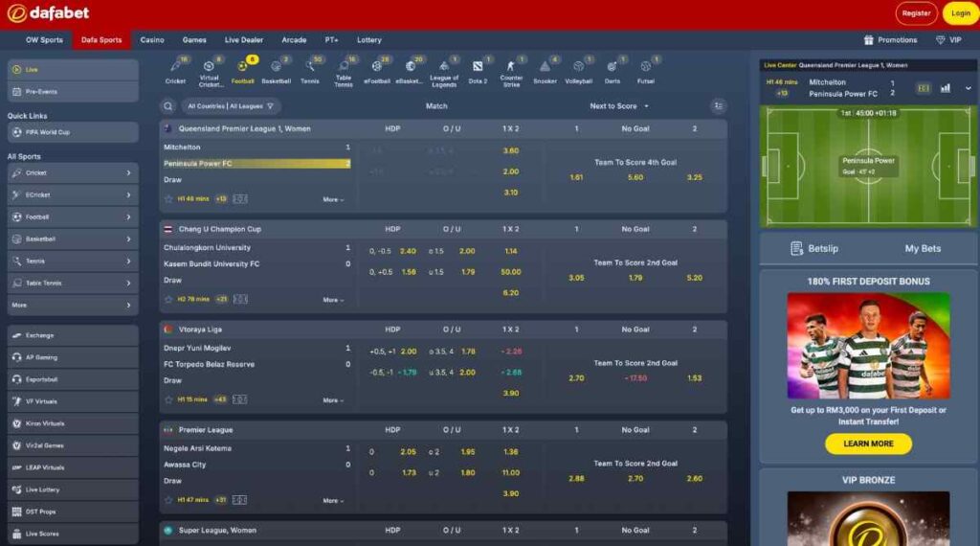Collapse the Live Center chevron
Viewport: 980px width, 546px height.
969,88
